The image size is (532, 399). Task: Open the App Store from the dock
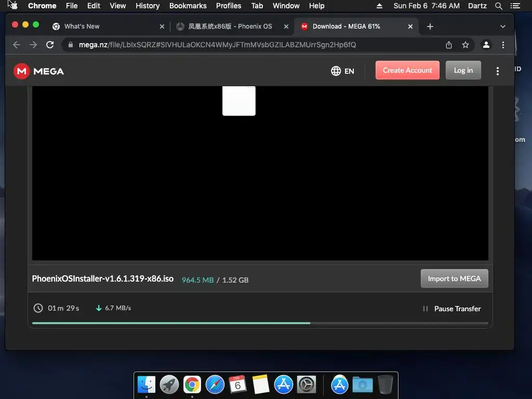coord(283,385)
